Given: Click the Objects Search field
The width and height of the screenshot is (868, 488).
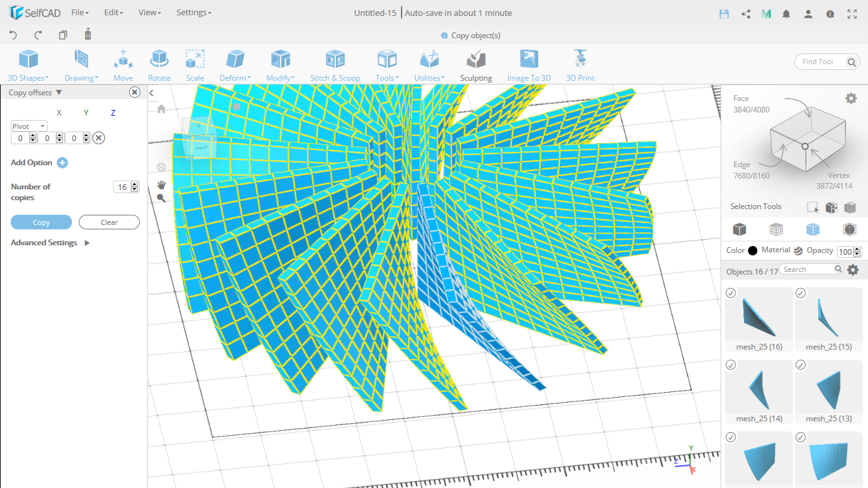Looking at the screenshot, I should (811, 269).
